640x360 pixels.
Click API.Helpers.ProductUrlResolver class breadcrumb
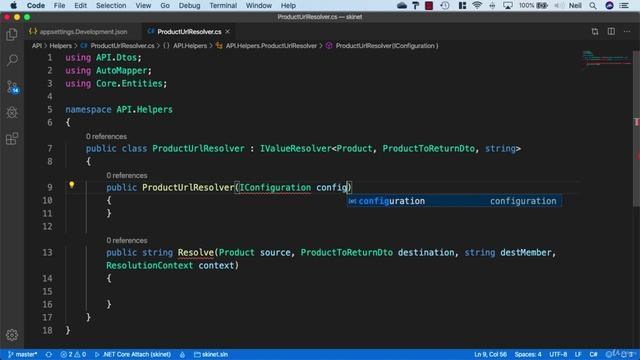click(271, 46)
